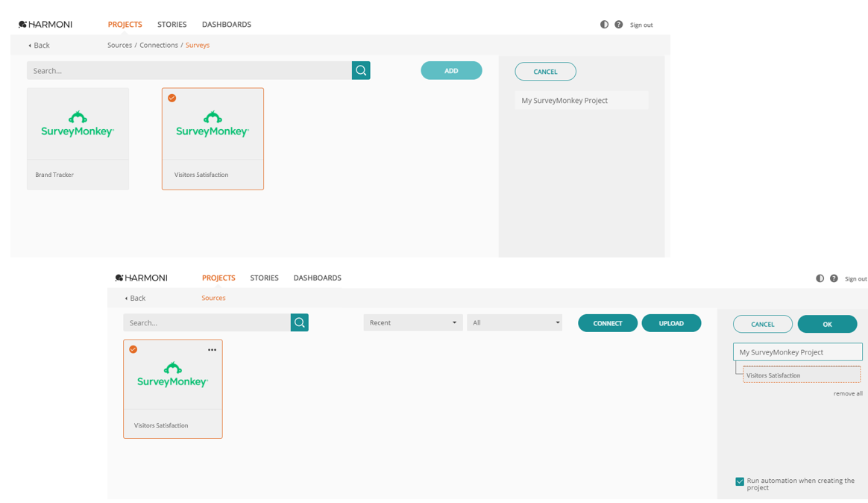This screenshot has width=868, height=503.
Task: Click the UPLOAD button
Action: click(671, 323)
